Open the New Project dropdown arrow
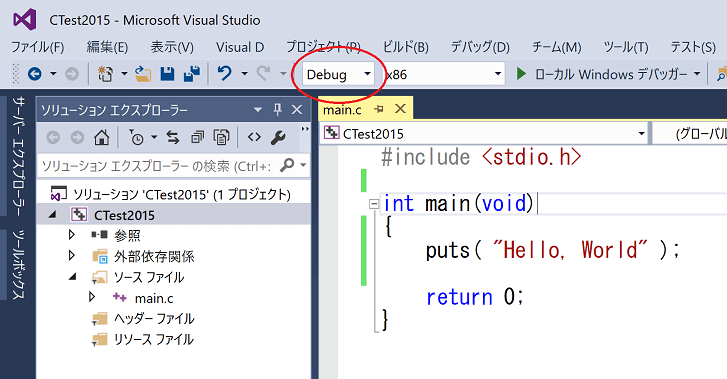 [x=124, y=74]
